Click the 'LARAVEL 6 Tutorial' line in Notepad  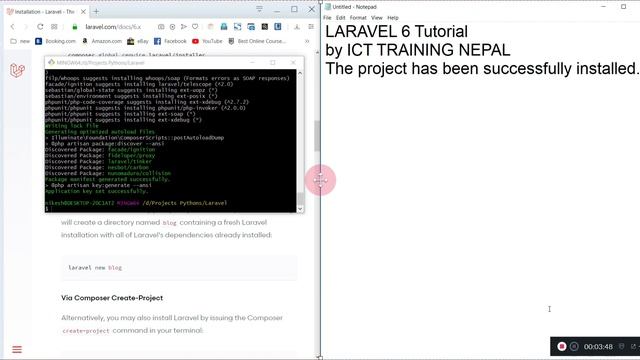(x=396, y=31)
